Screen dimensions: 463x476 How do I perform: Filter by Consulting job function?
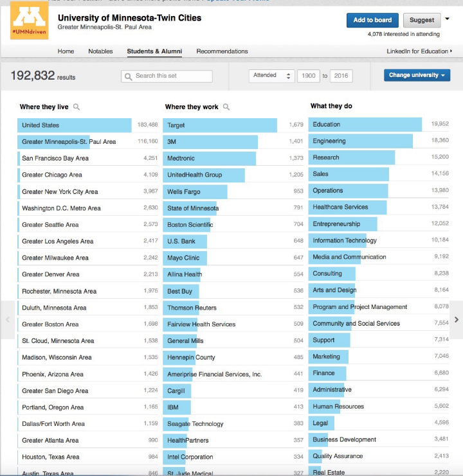click(379, 274)
